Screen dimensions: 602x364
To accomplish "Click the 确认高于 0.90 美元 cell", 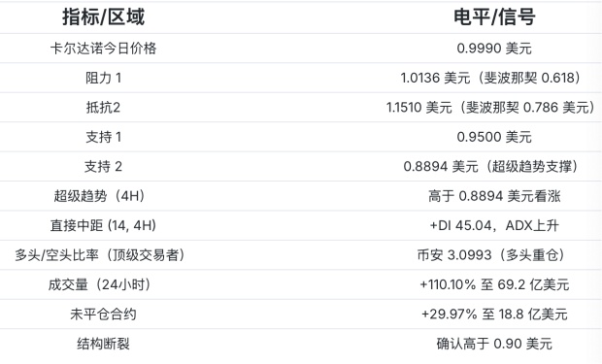I will 494,344.
